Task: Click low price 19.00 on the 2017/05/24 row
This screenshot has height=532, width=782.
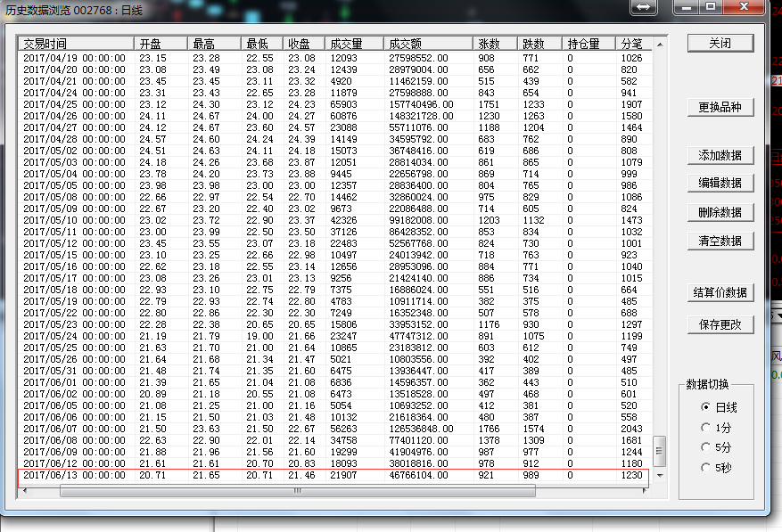Action: point(259,336)
